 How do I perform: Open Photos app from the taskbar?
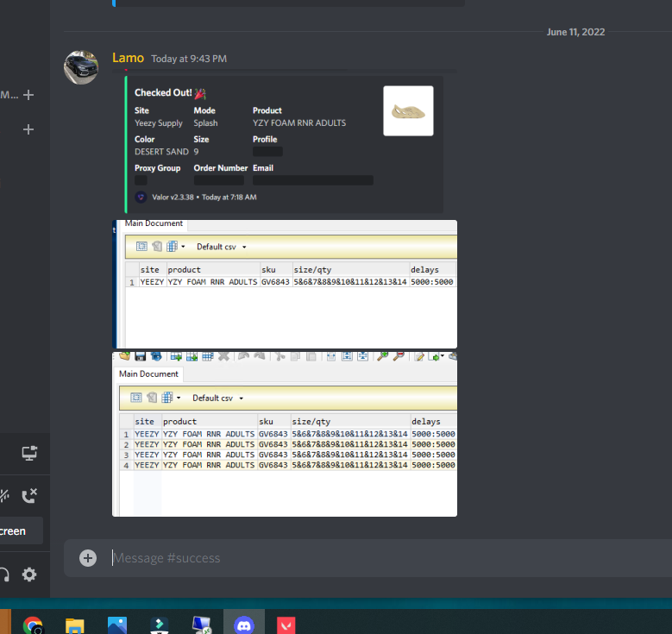coord(117,625)
